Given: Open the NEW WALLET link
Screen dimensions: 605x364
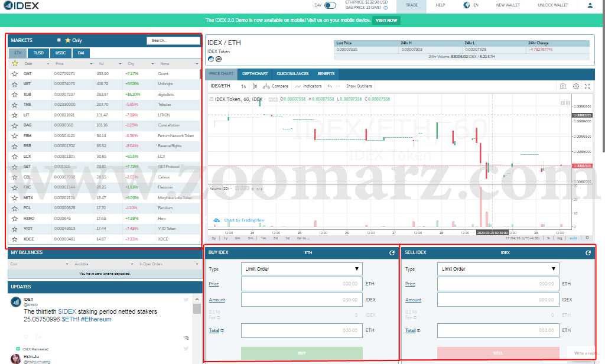Looking at the screenshot, I should pyautogui.click(x=508, y=5).
